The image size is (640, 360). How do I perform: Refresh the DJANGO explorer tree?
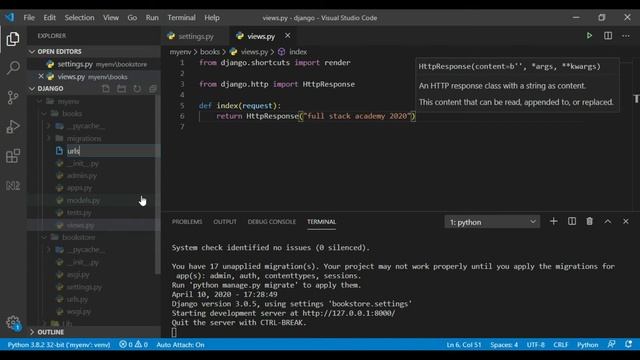coord(137,89)
